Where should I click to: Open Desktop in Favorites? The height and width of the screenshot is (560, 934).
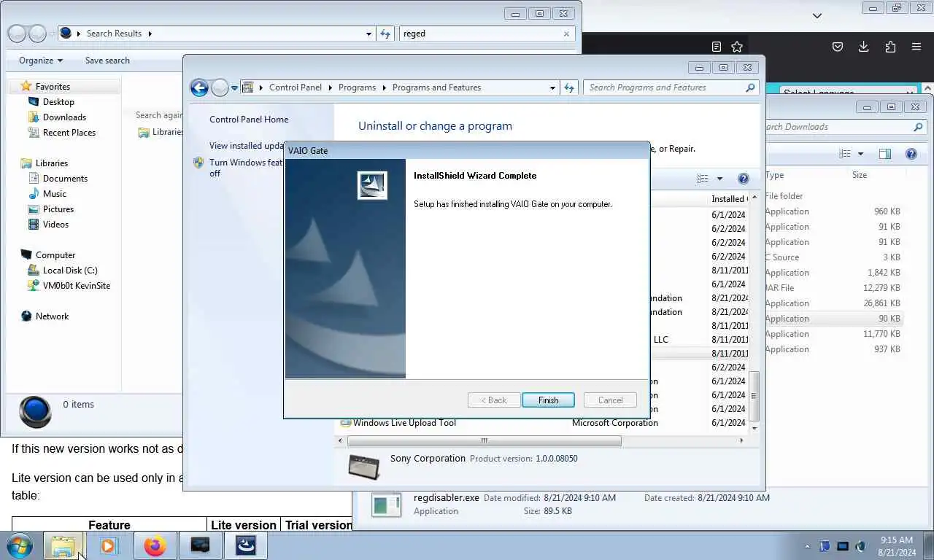58,102
